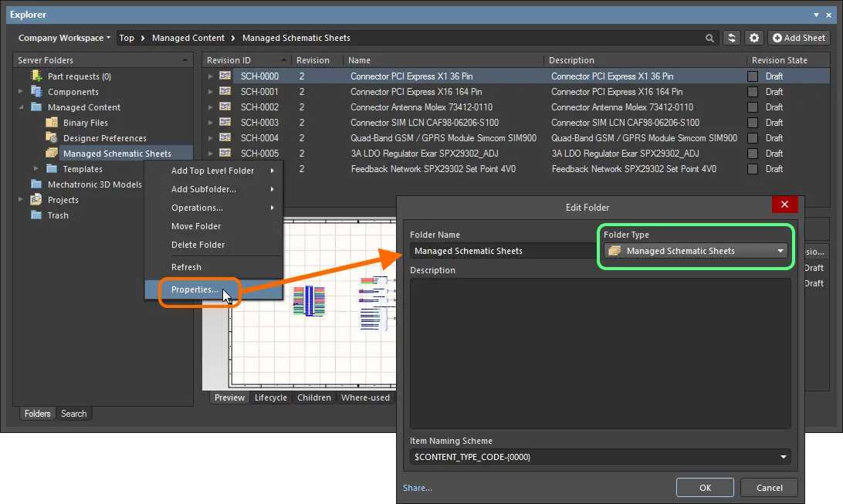Select the Part requests folder icon
843x504 pixels.
click(x=36, y=76)
